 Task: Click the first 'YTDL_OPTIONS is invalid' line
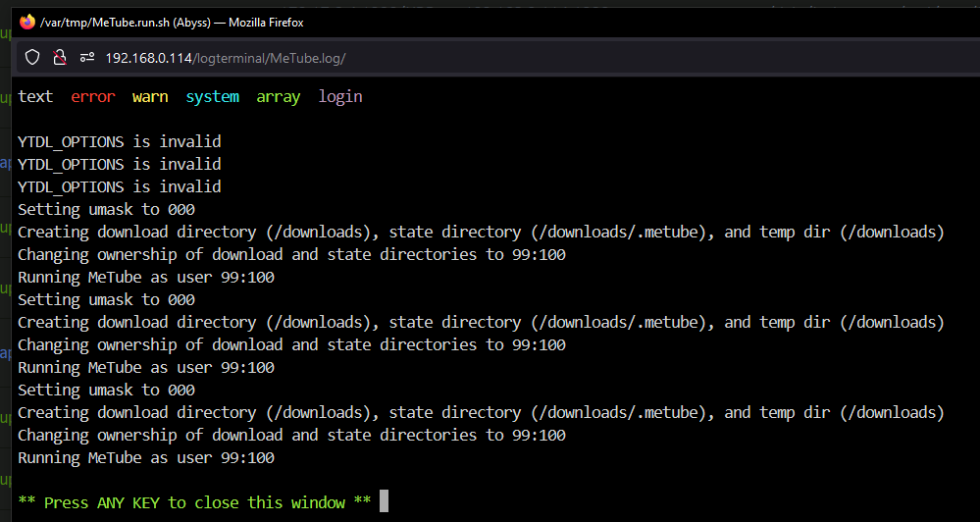[120, 142]
